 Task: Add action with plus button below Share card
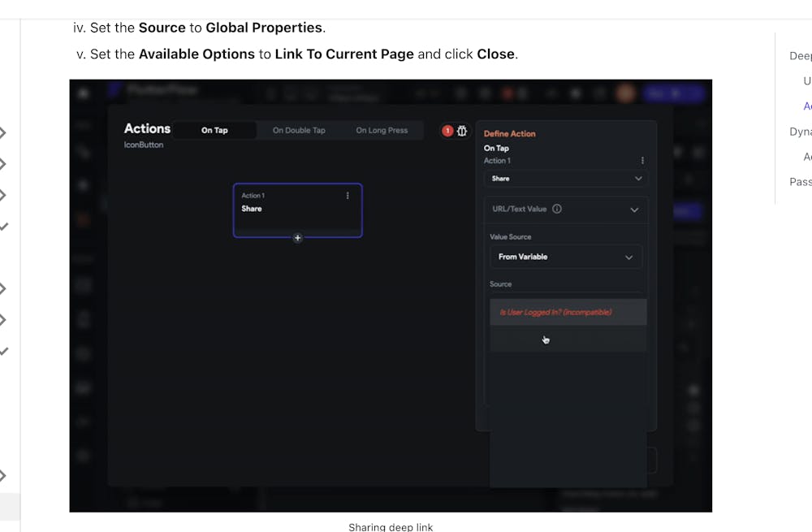[297, 238]
